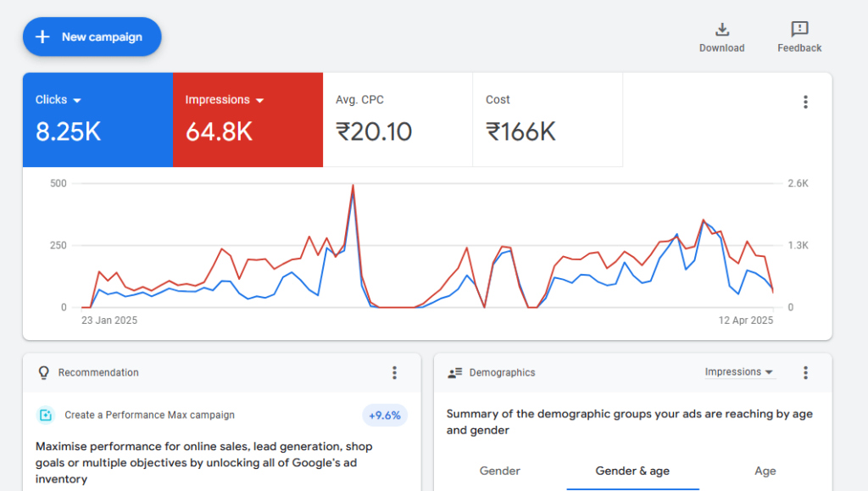Open the Demographics card three-dot menu
Image resolution: width=868 pixels, height=491 pixels.
(x=804, y=372)
